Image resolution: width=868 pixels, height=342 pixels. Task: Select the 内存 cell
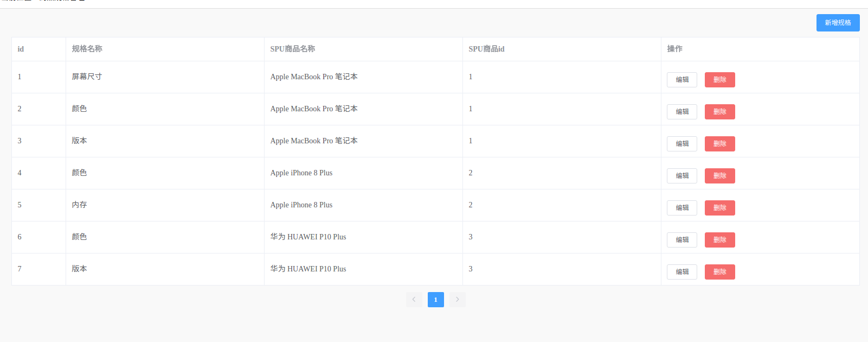[165, 205]
